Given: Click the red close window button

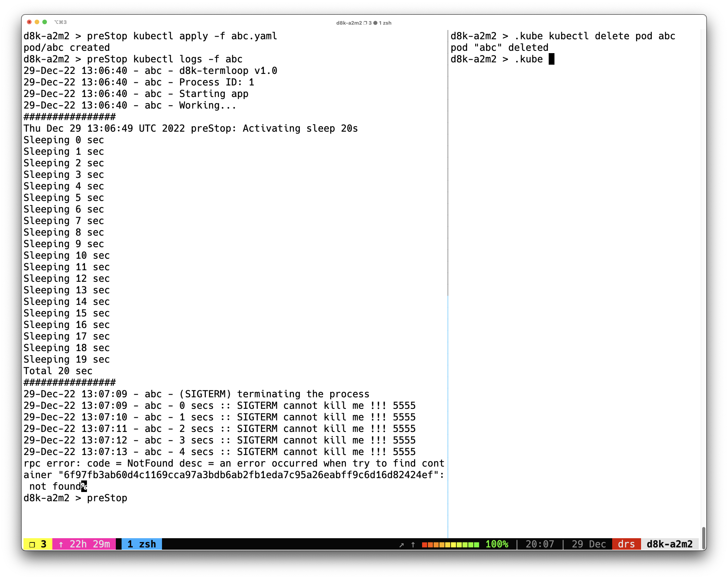Looking at the screenshot, I should (x=29, y=22).
